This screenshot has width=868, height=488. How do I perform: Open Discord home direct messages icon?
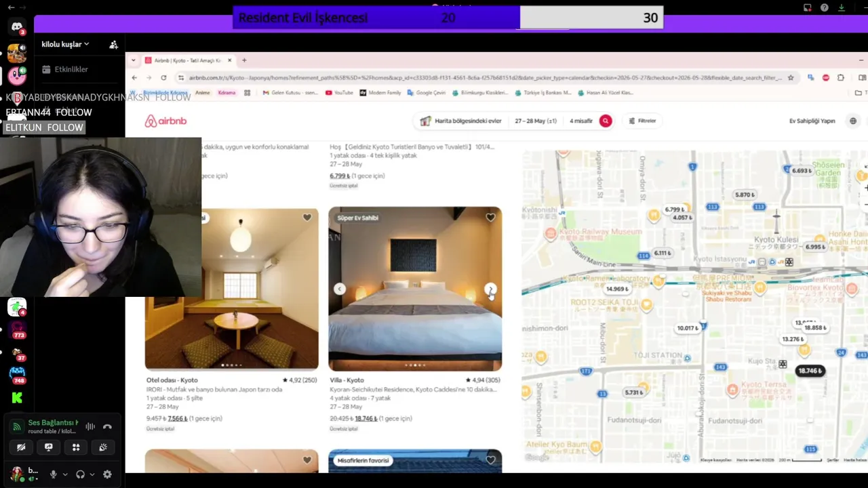(17, 27)
